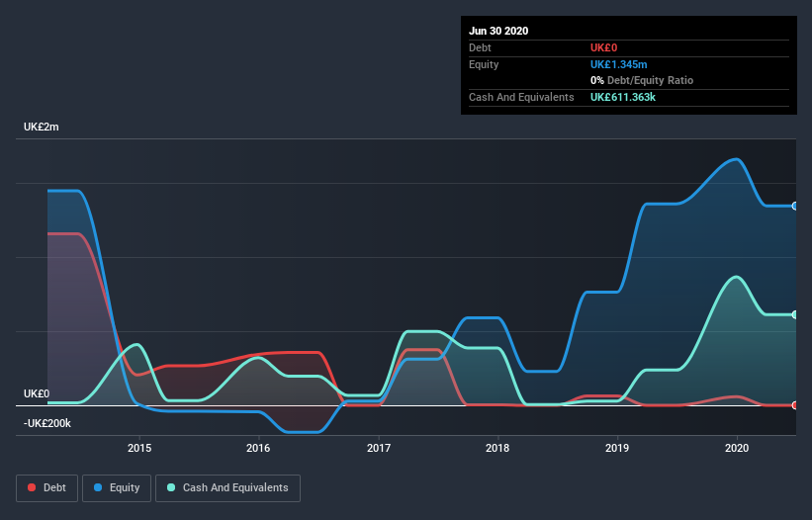Image resolution: width=812 pixels, height=520 pixels.
Task: Toggle Cash And Equivalents legend button
Action: (227, 488)
